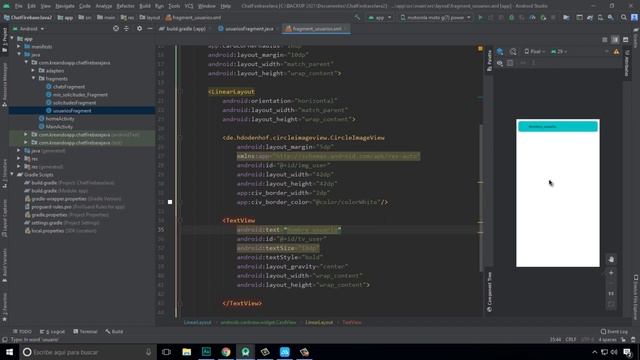Screen dimensions: 640x360
Task: Open Project panel settings gear
Action: coord(139,29)
